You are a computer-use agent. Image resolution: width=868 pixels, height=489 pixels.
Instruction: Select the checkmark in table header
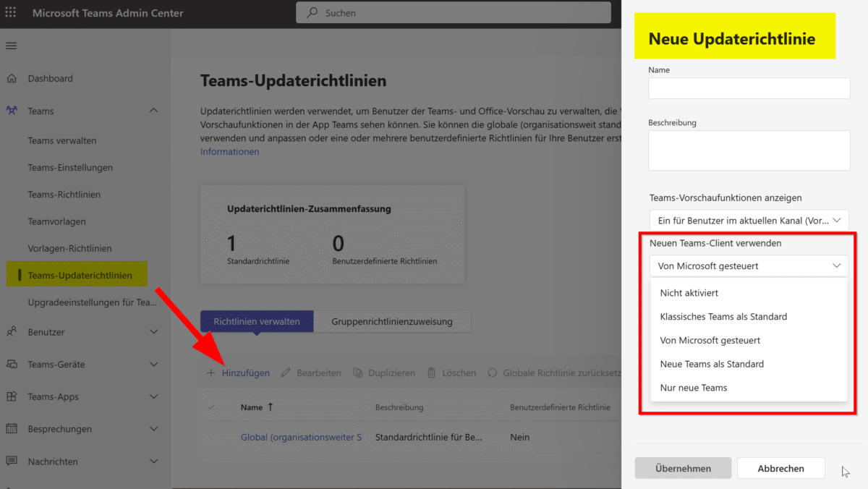click(x=211, y=407)
